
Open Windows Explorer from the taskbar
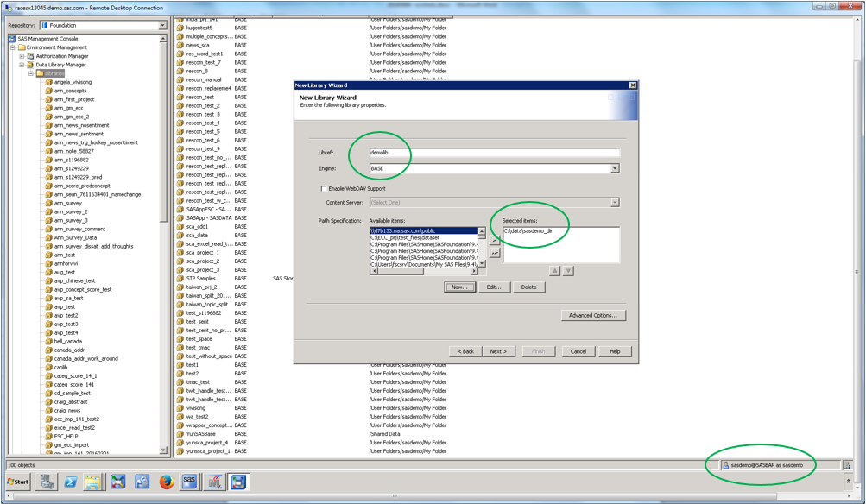(94, 482)
